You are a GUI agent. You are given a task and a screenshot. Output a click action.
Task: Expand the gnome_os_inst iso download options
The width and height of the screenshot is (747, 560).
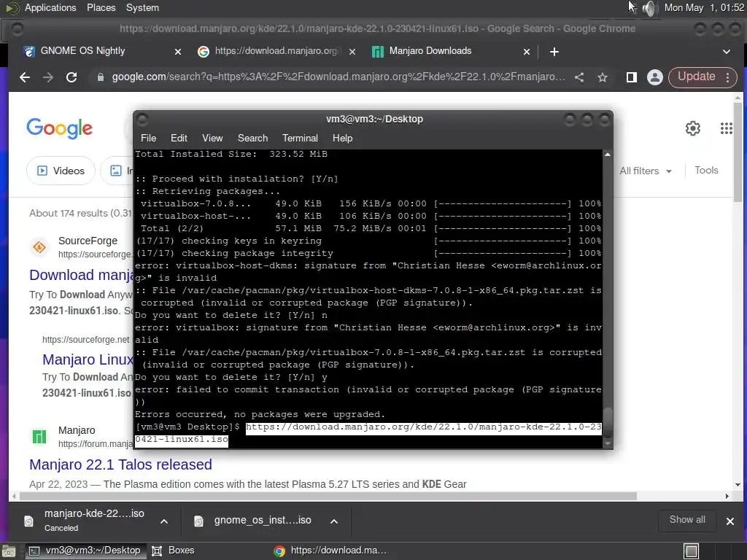point(334,521)
